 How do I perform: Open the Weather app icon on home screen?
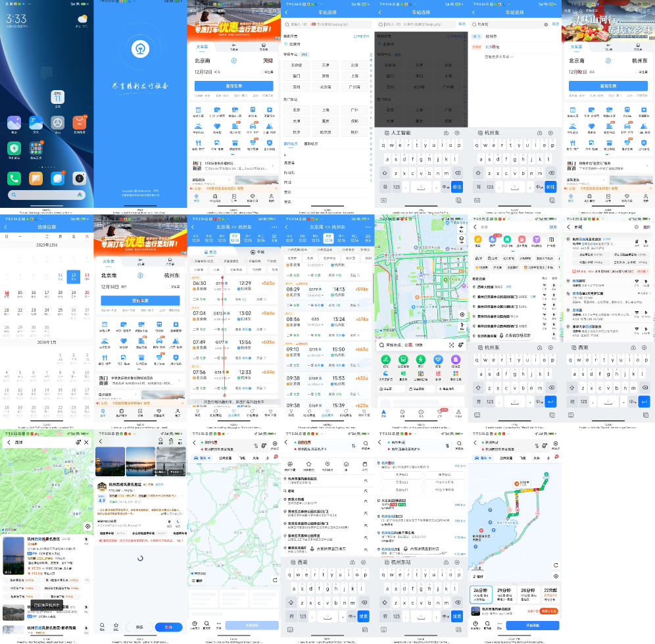[36, 123]
